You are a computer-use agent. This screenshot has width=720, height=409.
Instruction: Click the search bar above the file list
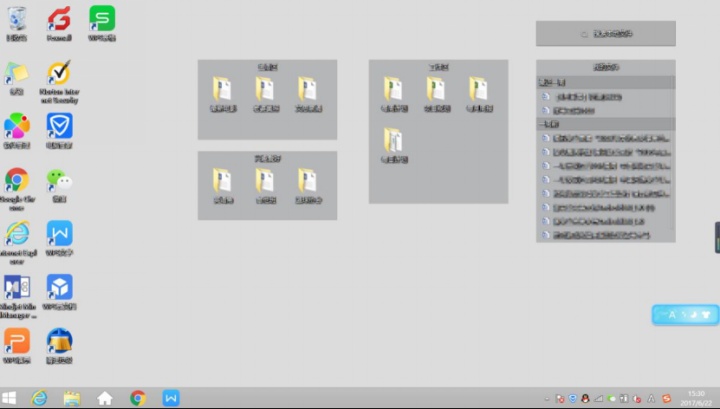[x=605, y=34]
